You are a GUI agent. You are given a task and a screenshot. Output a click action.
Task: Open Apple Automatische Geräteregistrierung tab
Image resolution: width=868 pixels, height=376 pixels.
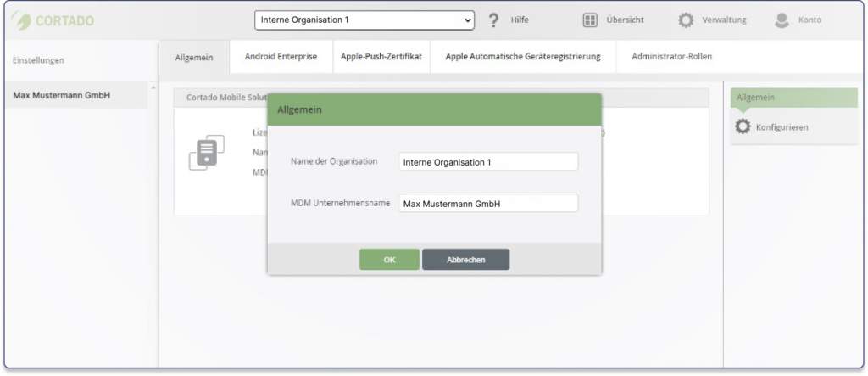523,57
